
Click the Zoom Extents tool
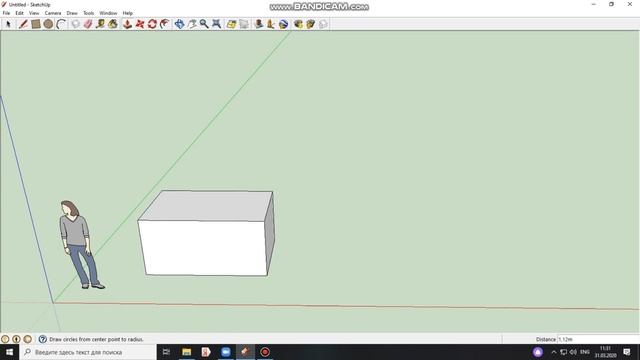click(x=216, y=24)
